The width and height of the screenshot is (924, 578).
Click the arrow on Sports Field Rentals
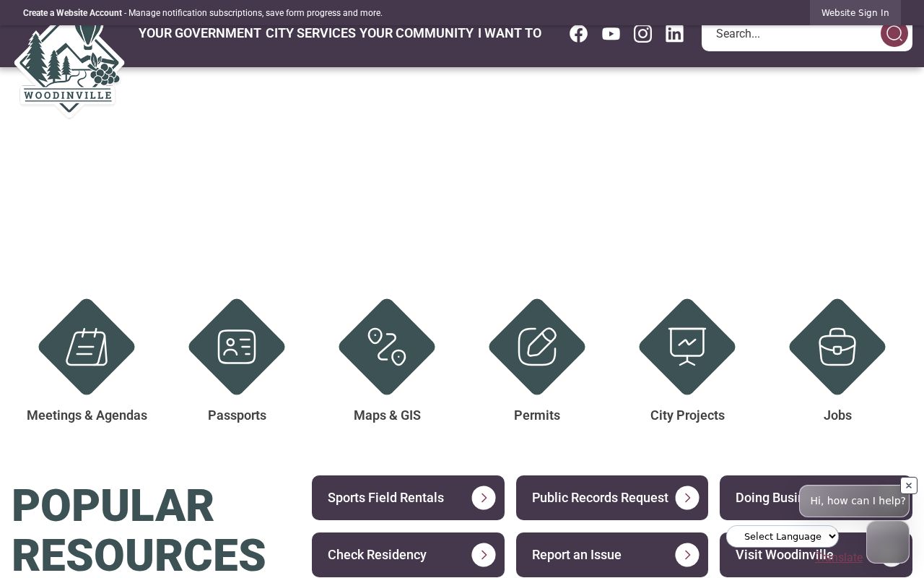(x=484, y=498)
